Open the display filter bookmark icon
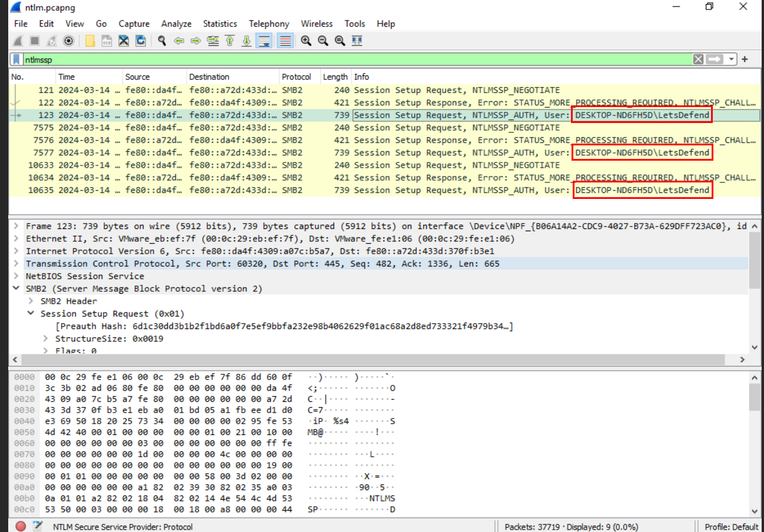Viewport: 764px width, 532px height. tap(17, 59)
